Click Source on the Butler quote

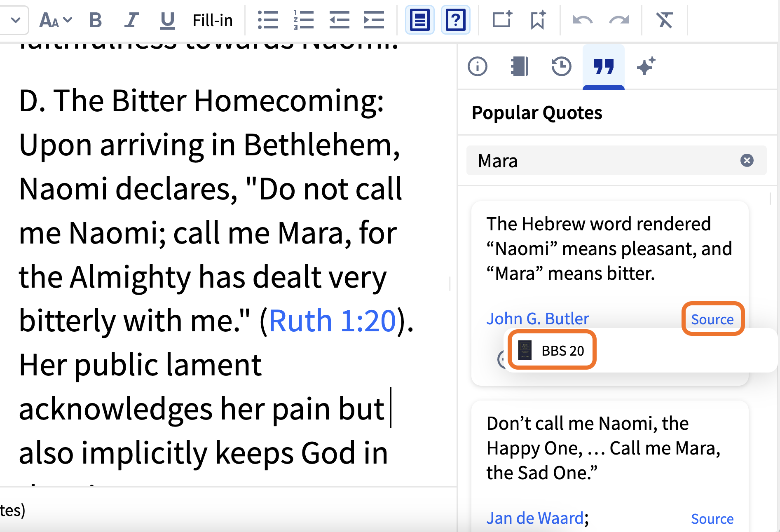(712, 319)
